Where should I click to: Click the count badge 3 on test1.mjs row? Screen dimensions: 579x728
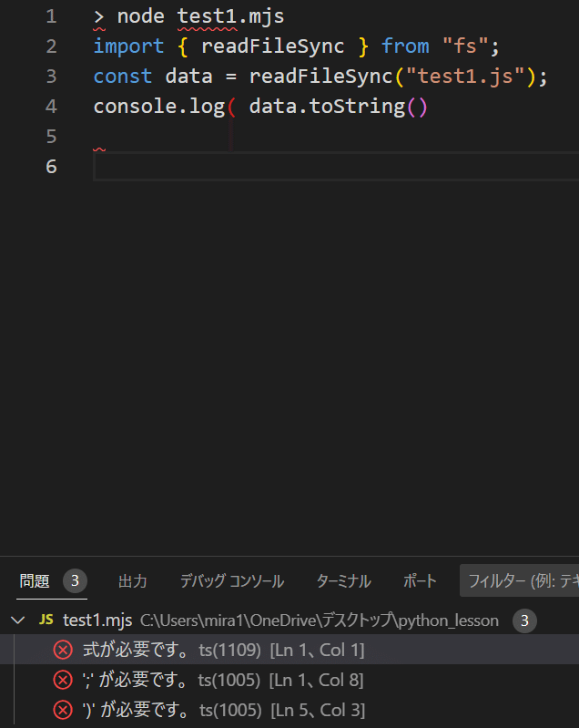pos(524,620)
